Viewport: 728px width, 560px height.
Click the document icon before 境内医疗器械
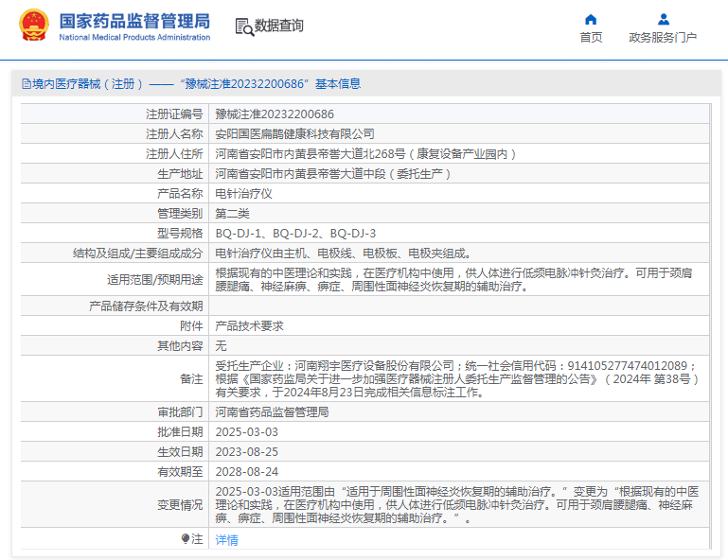tap(27, 84)
